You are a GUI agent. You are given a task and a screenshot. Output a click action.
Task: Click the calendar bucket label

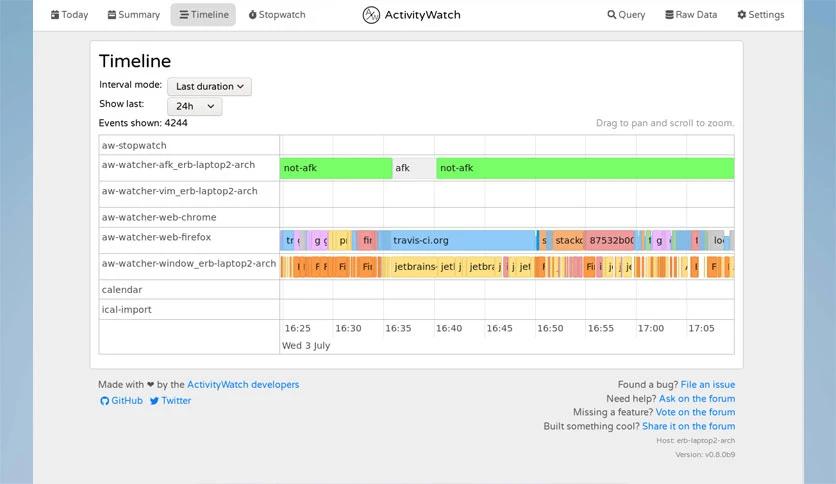(x=122, y=289)
